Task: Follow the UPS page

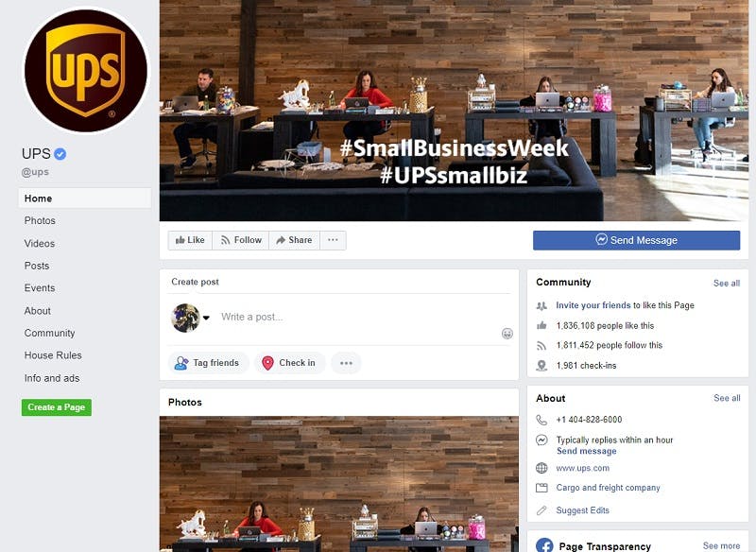Action: [241, 240]
